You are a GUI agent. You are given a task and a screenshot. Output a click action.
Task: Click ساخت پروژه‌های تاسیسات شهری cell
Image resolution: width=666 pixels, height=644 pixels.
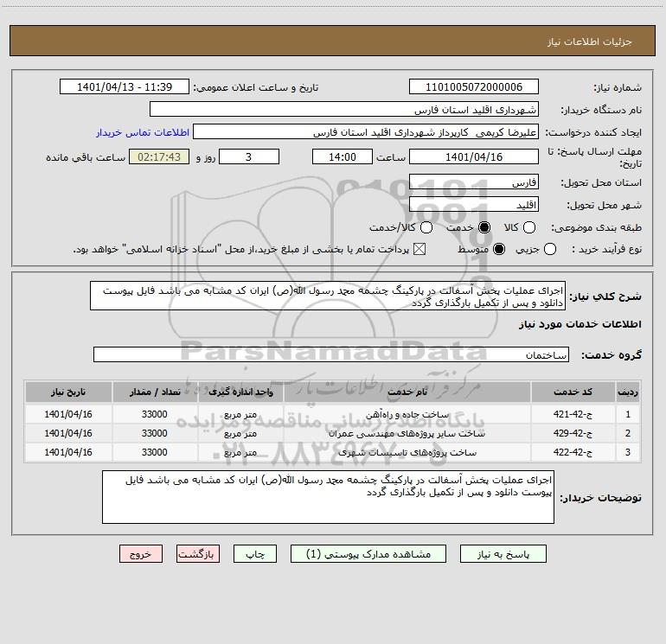tap(407, 453)
